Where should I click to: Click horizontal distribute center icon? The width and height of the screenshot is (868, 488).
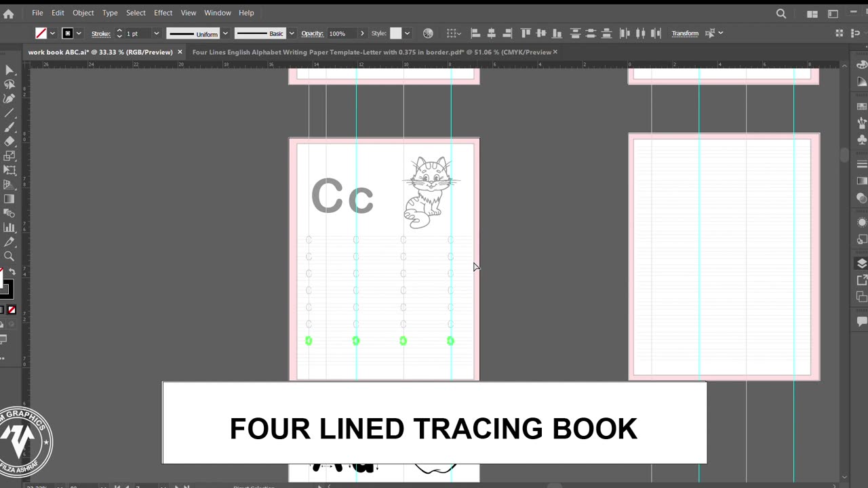[x=640, y=33]
